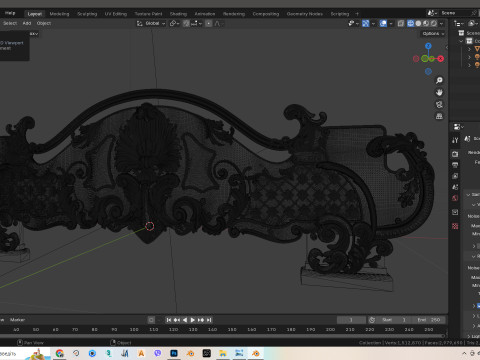
Task: Open the Render properties tab icon
Action: (455, 154)
